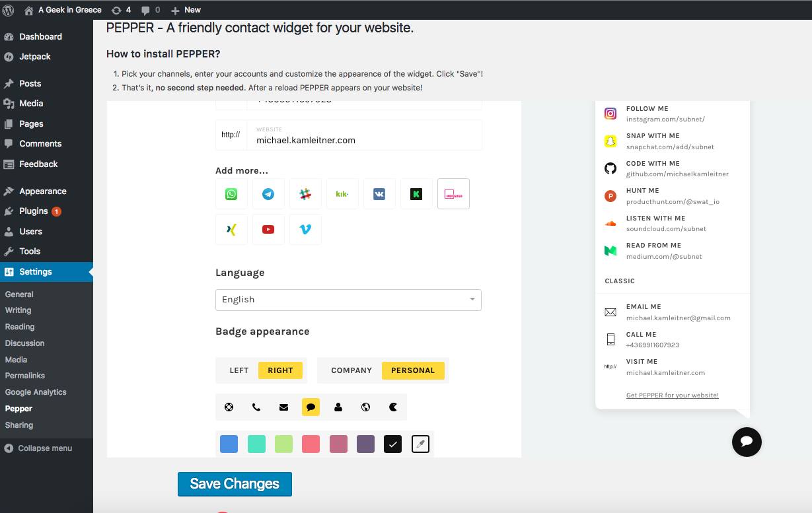Open Jetpack in the sidebar
812x513 pixels.
point(35,56)
